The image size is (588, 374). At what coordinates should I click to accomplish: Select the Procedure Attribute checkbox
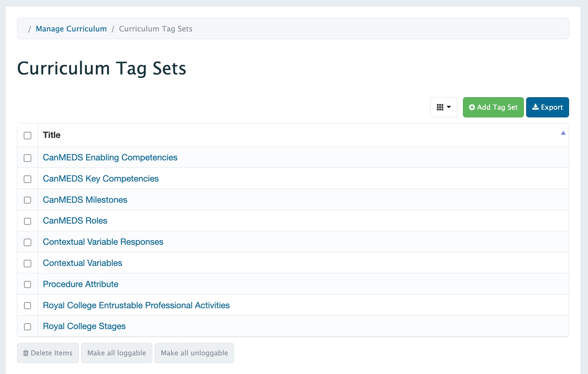28,285
